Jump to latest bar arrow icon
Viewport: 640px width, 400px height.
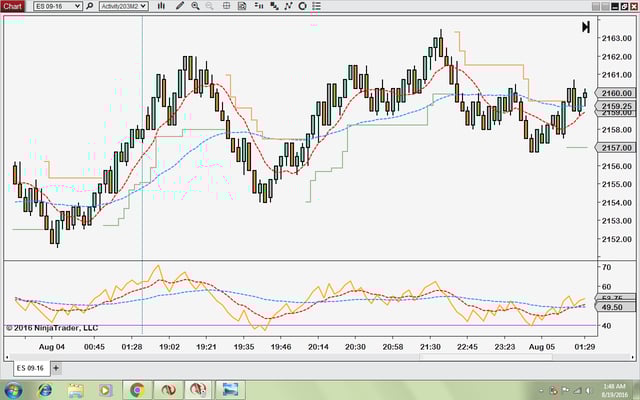pos(586,27)
